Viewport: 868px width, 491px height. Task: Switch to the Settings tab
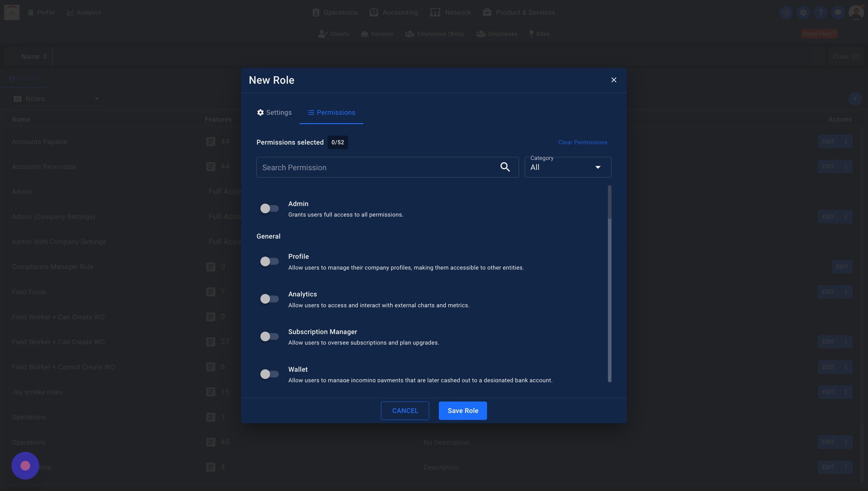coord(274,112)
